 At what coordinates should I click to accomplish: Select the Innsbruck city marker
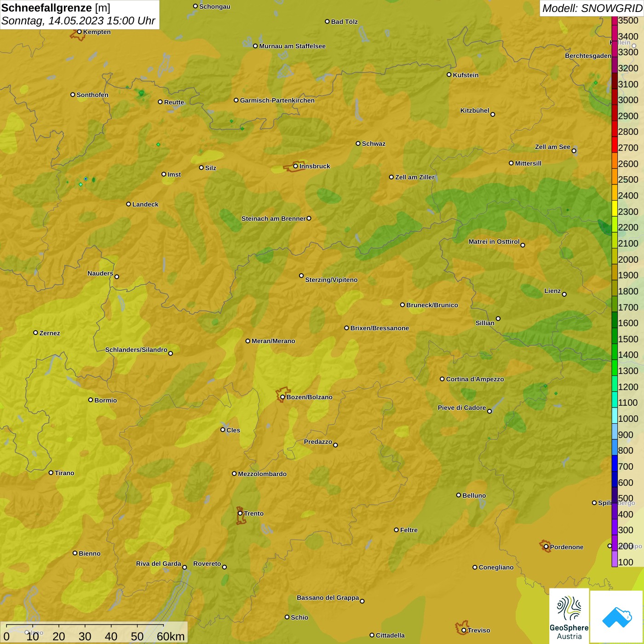click(x=296, y=166)
